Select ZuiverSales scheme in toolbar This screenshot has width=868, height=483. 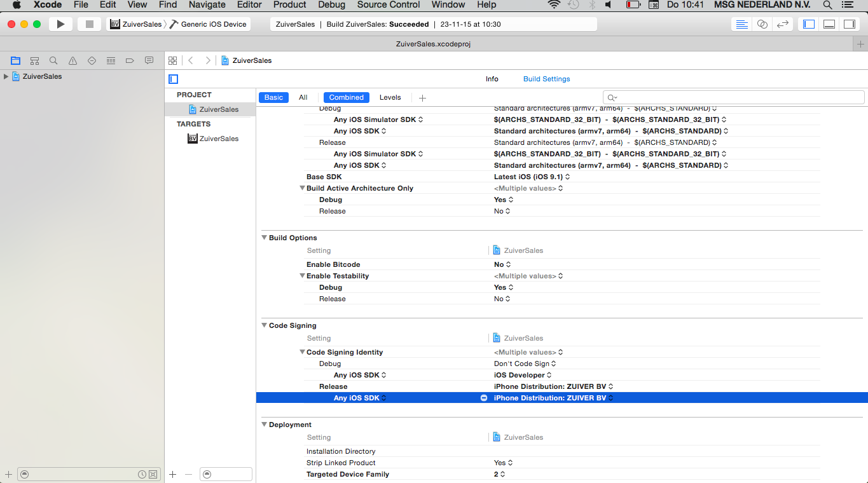[135, 24]
